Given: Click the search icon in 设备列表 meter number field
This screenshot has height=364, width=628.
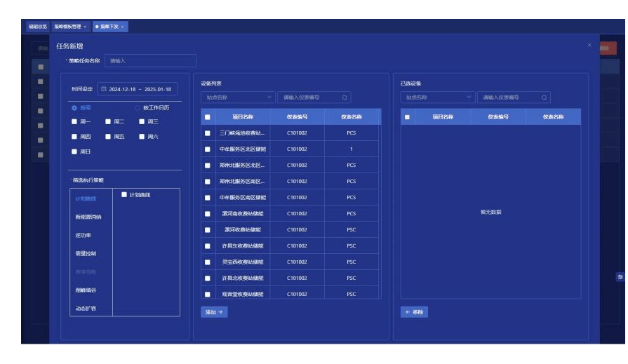Looking at the screenshot, I should [345, 97].
